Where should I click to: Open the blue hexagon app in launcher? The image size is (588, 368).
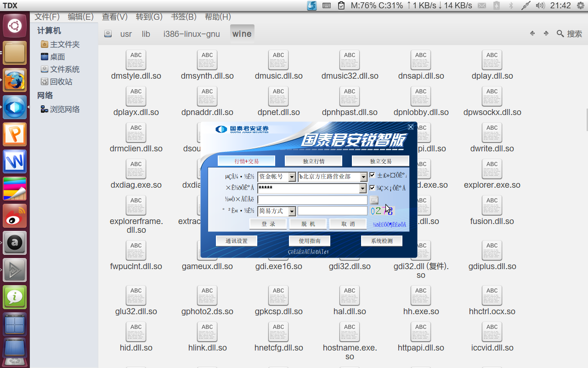click(x=15, y=108)
